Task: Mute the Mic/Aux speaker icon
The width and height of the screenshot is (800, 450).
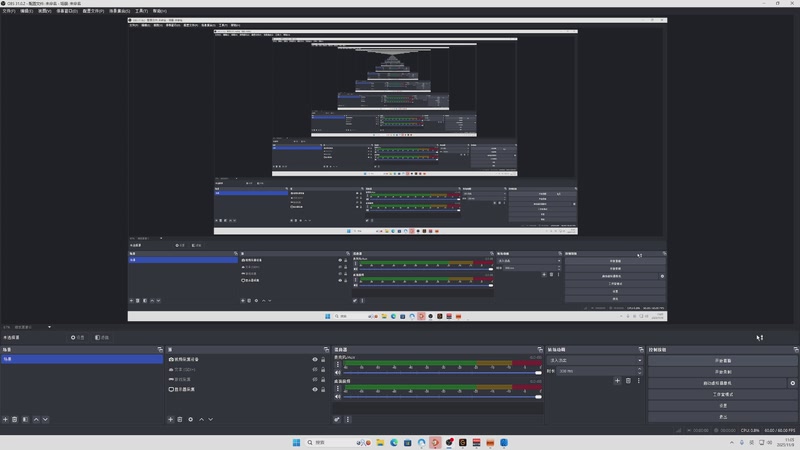Action: point(337,372)
